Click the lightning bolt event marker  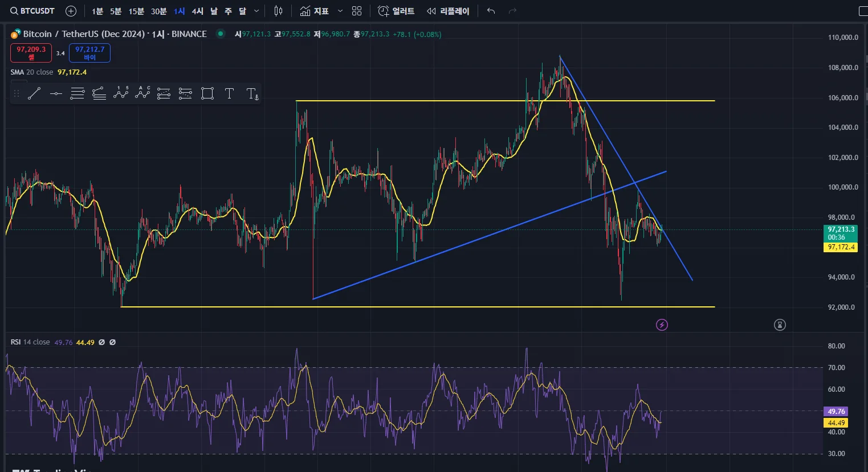point(662,325)
